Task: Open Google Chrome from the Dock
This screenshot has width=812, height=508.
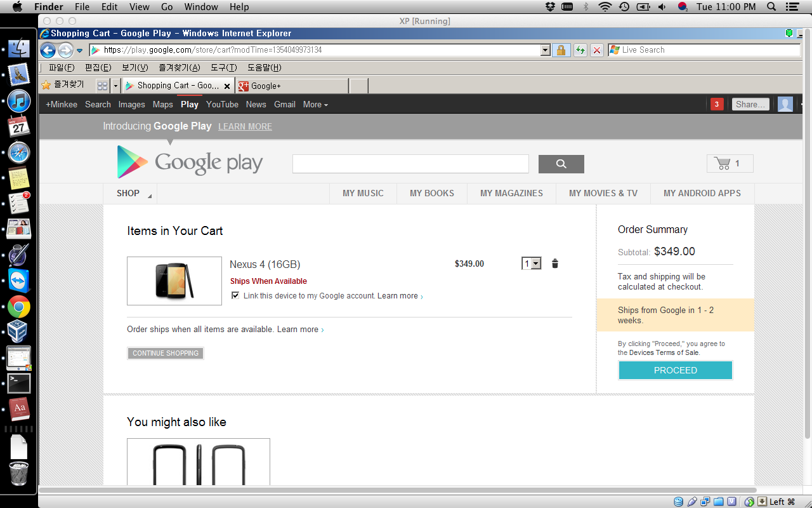Action: pyautogui.click(x=19, y=307)
